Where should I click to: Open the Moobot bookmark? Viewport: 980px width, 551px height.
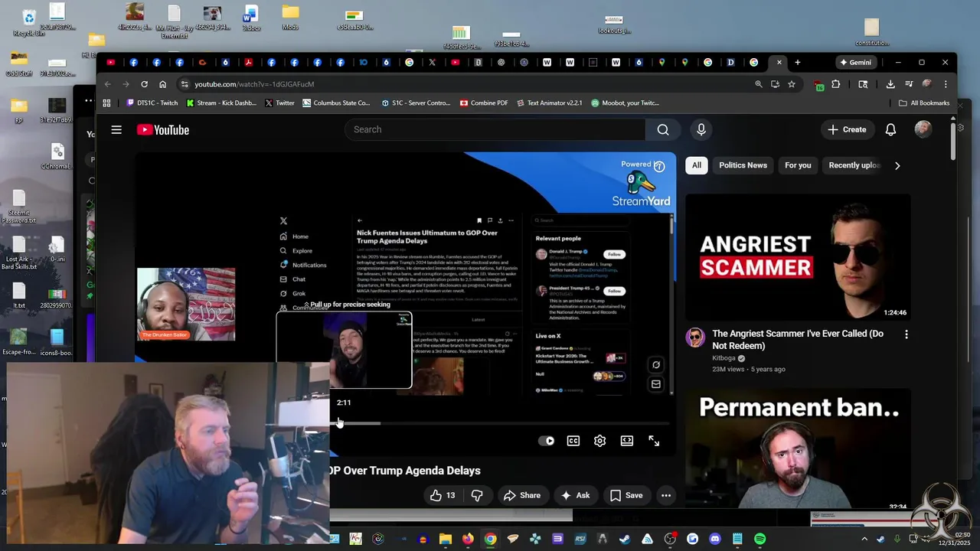pos(626,103)
